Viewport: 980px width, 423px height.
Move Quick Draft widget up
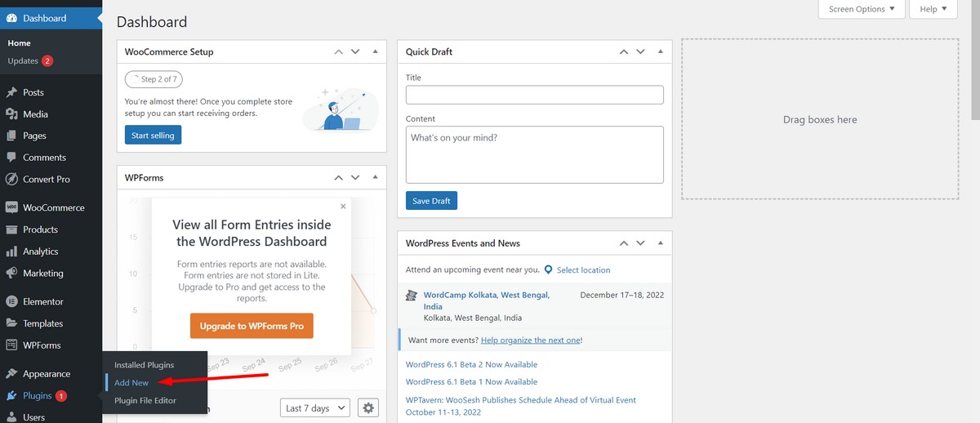624,51
